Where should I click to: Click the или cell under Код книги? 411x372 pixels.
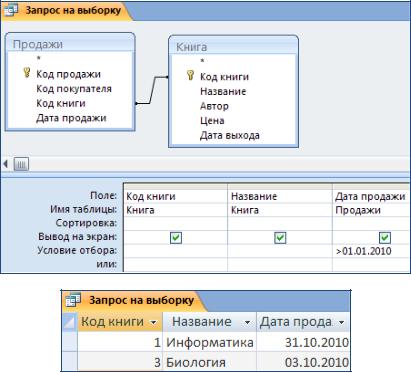(175, 265)
